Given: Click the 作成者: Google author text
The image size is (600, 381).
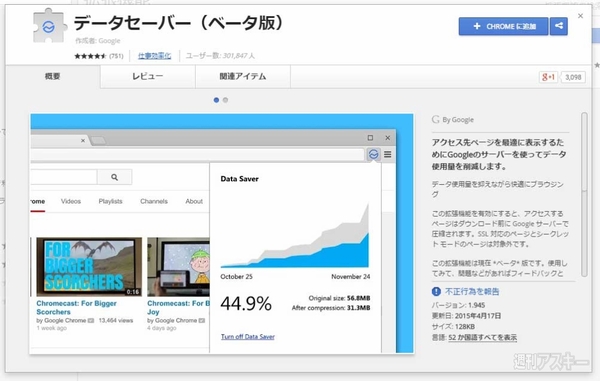Looking at the screenshot, I should point(98,41).
